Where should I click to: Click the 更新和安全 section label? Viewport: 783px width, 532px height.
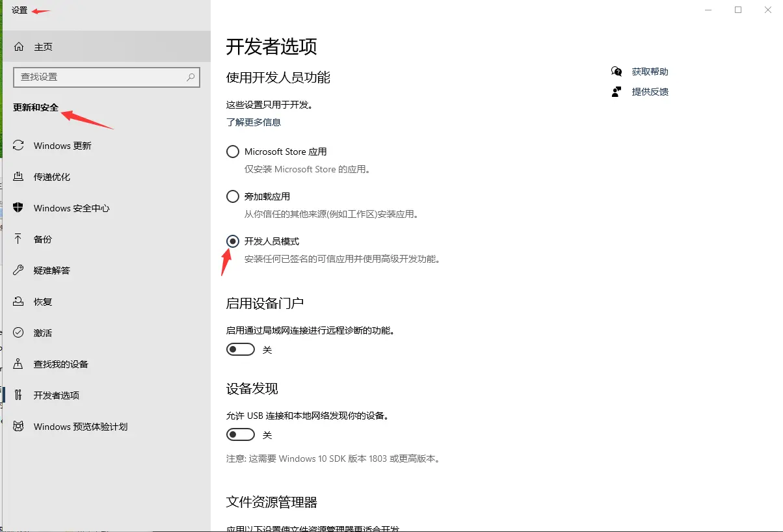pos(36,108)
